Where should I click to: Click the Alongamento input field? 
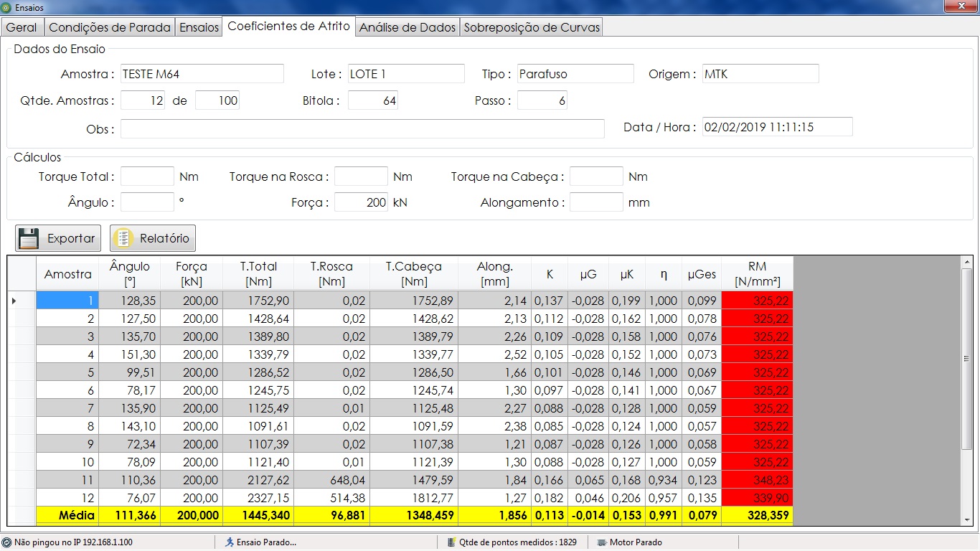click(596, 202)
